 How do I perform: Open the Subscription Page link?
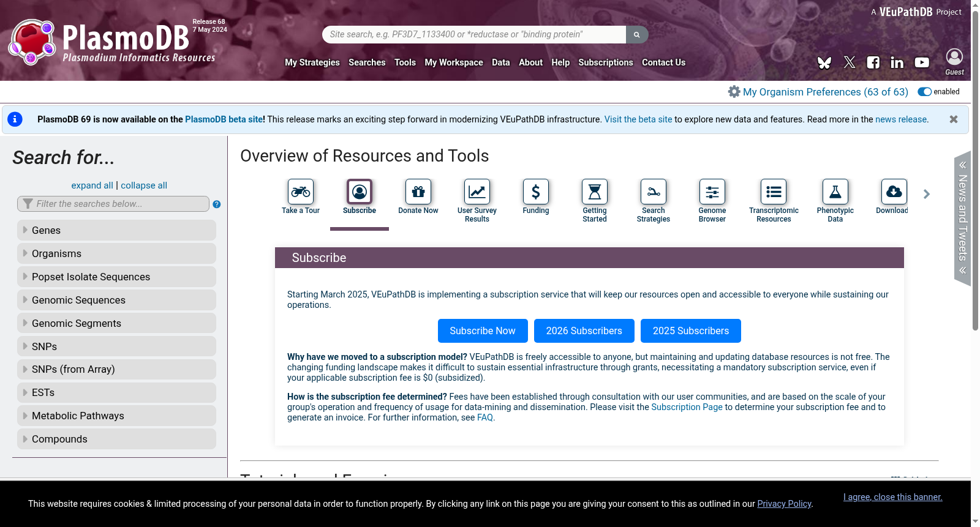tap(687, 407)
